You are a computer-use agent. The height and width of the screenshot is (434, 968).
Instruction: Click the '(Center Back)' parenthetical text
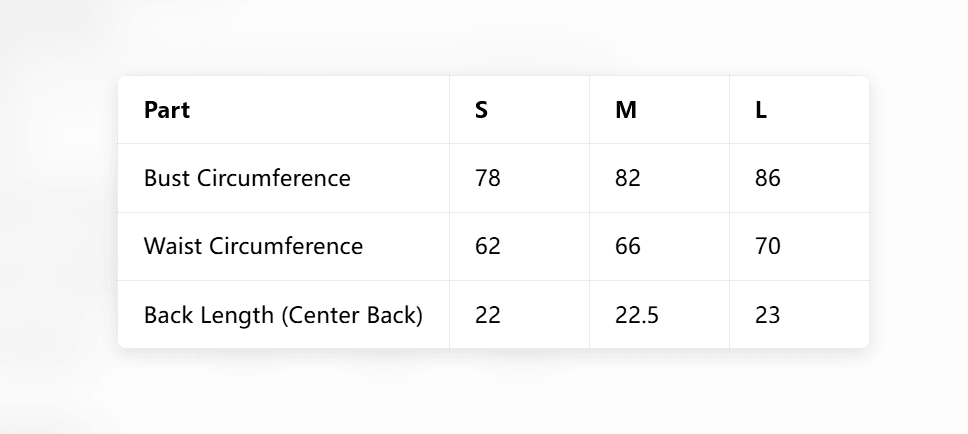click(x=352, y=315)
